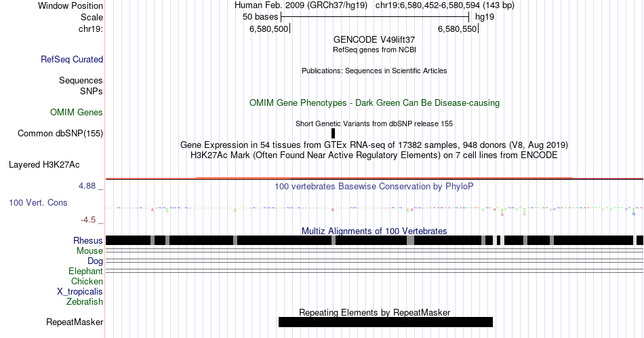The width and height of the screenshot is (644, 338).
Task: Click Repeating Elements by RepeatMasker title
Action: point(375,312)
